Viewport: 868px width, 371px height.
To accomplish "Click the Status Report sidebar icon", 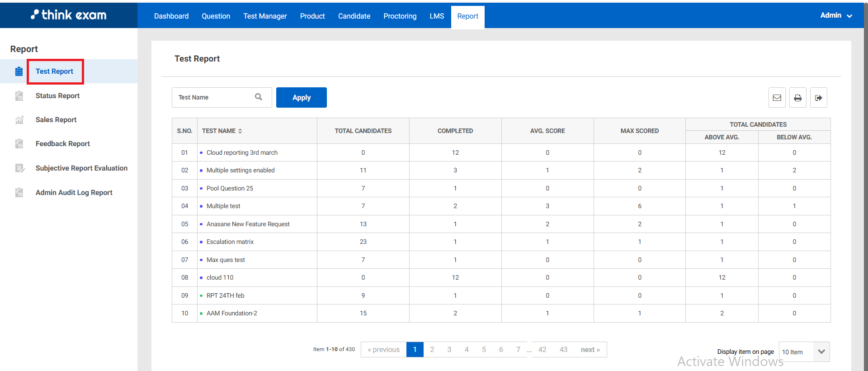I will [x=19, y=96].
